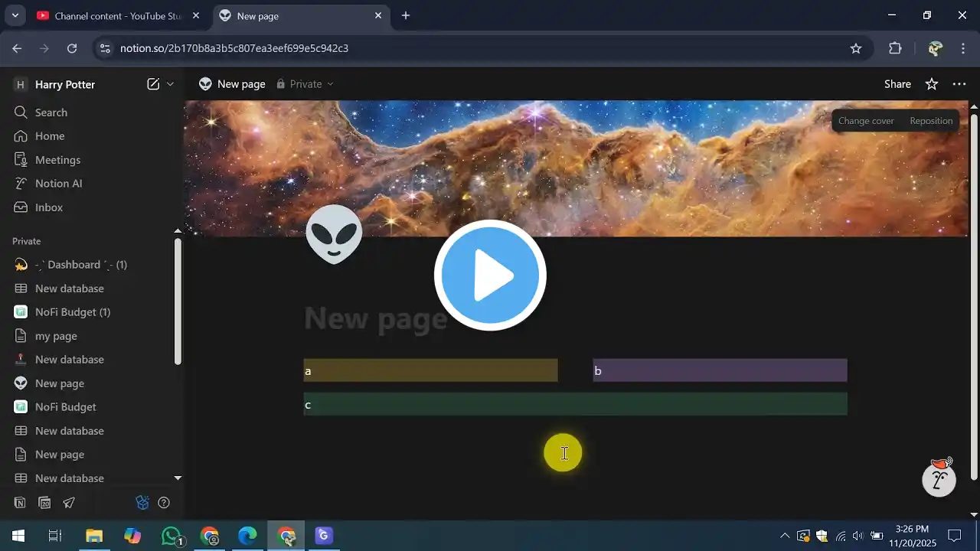Viewport: 980px width, 551px height.
Task: Switch to the YouTube Studio tab
Action: point(115,15)
